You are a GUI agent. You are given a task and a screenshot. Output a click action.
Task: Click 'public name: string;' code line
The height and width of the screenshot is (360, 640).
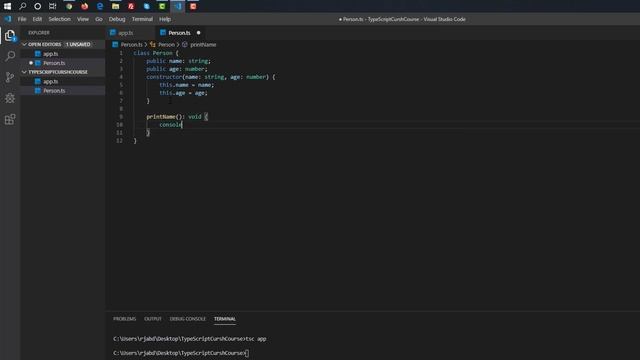(178, 61)
